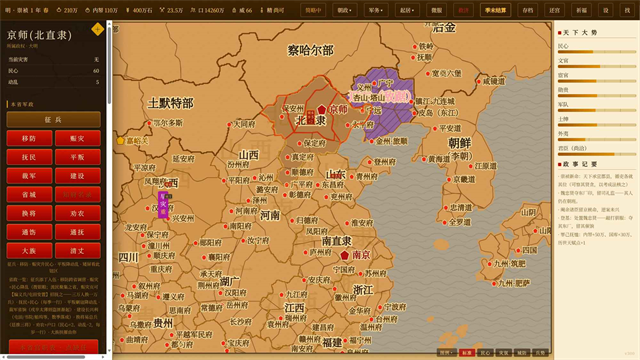Click the red army flag on 北直隶

click(311, 117)
